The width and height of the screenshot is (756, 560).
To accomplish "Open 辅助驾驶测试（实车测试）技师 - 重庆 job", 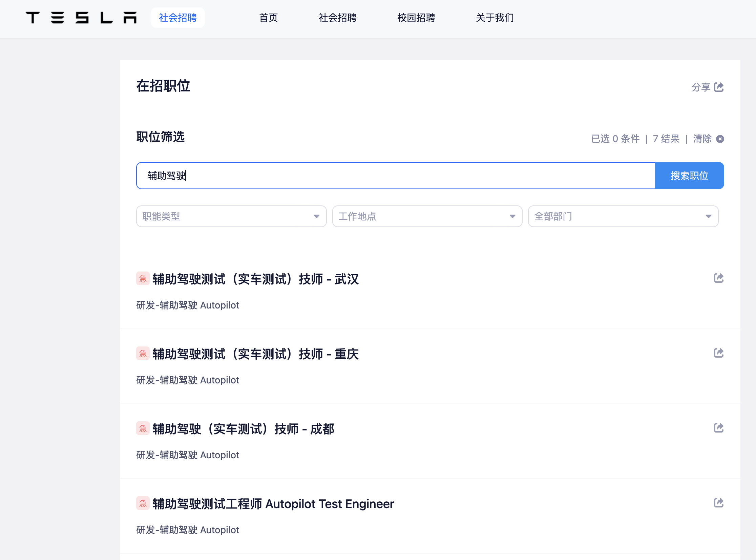I will (x=256, y=354).
